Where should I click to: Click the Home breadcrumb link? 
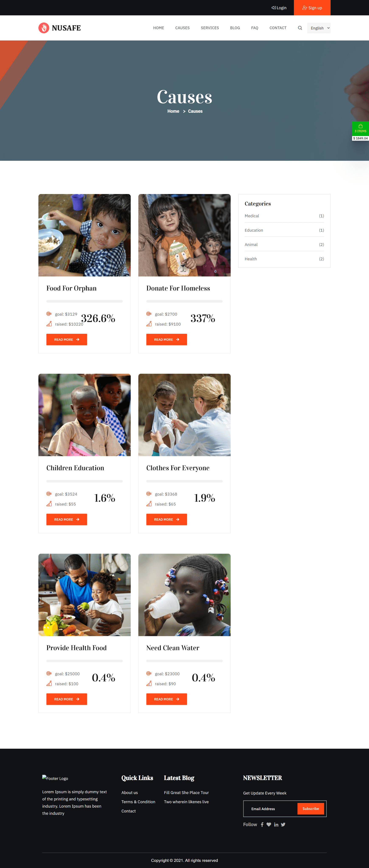tap(173, 111)
